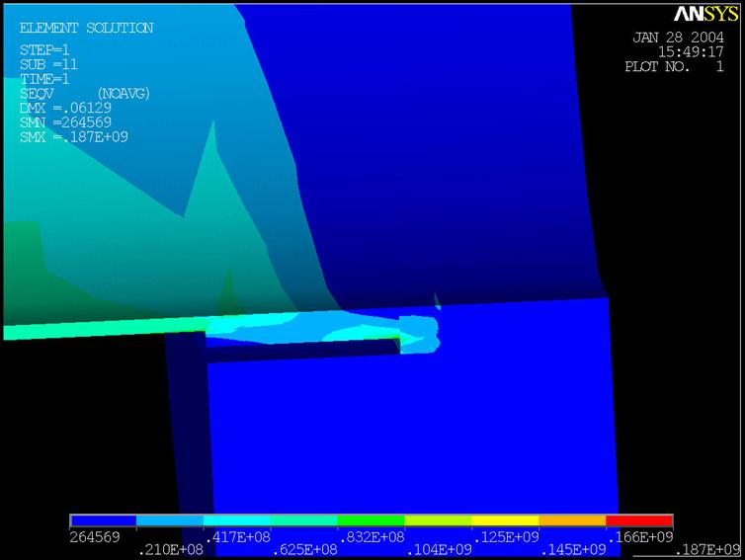Screen dimensions: 745x560
Task: Click the yellow-green legend swatch
Action: [438, 520]
